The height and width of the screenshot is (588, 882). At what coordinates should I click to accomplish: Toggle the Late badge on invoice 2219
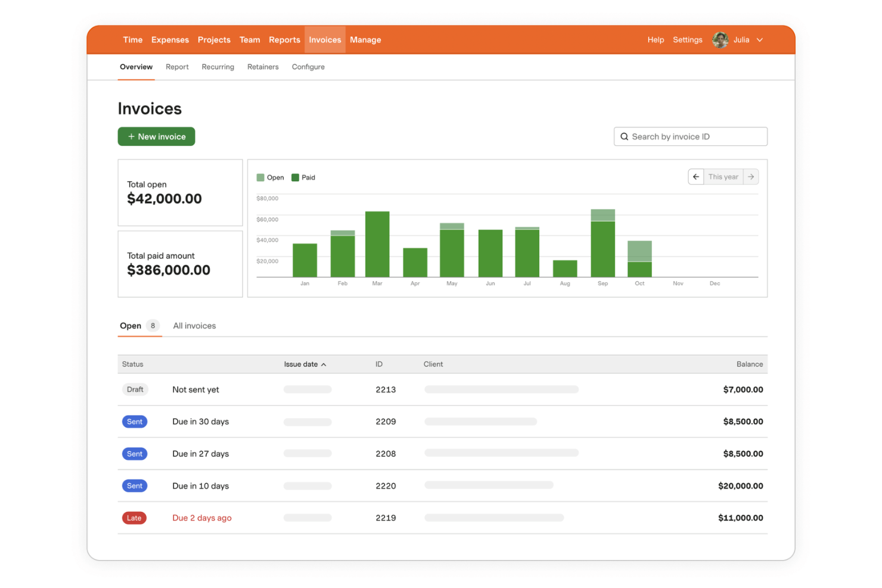134,518
